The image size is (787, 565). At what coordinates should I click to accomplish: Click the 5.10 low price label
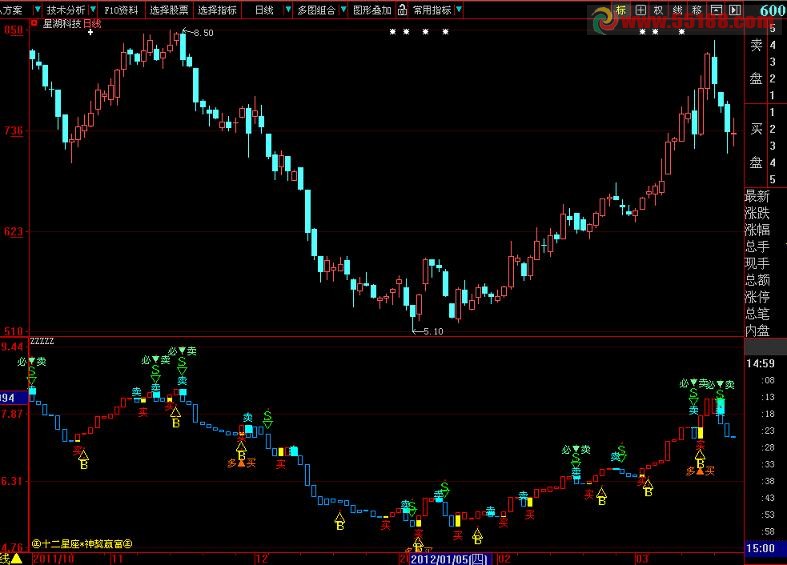pos(434,331)
